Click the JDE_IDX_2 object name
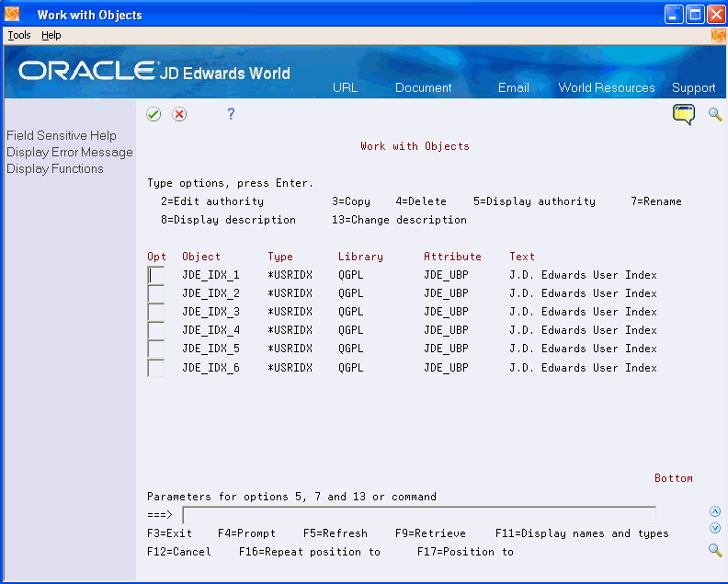Viewport: 728px width, 584px height. [210, 293]
